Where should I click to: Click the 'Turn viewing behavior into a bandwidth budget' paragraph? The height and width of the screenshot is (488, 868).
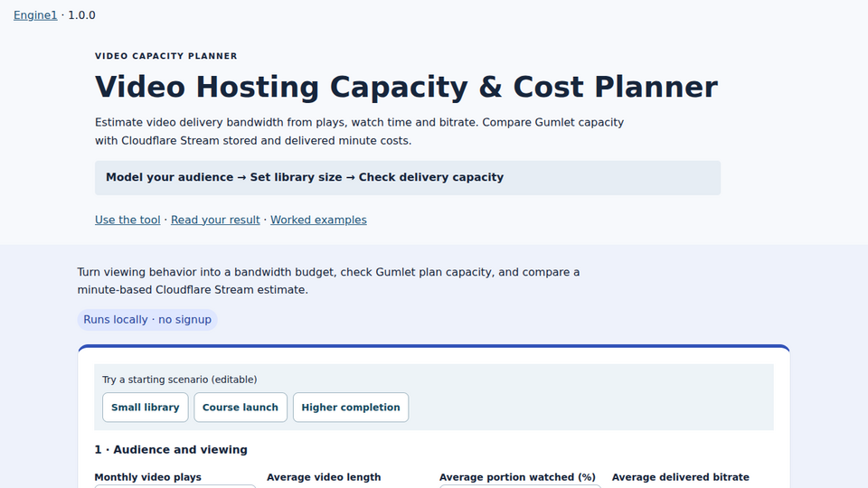coord(328,280)
